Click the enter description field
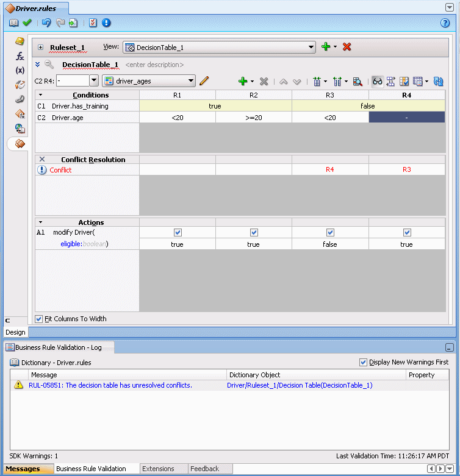 point(154,65)
